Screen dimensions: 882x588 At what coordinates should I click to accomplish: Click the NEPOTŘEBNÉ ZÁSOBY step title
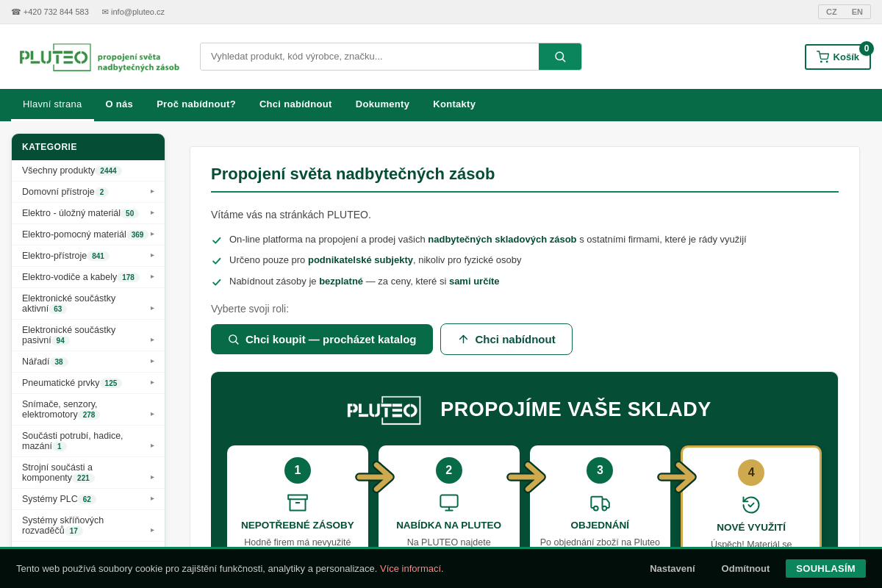[298, 525]
